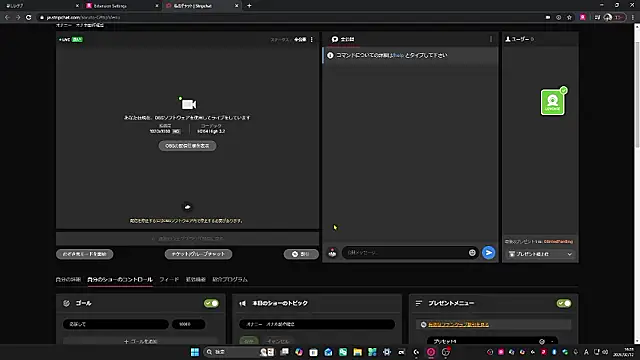Open Windows Start menu
The image size is (640, 360).
click(x=195, y=352)
